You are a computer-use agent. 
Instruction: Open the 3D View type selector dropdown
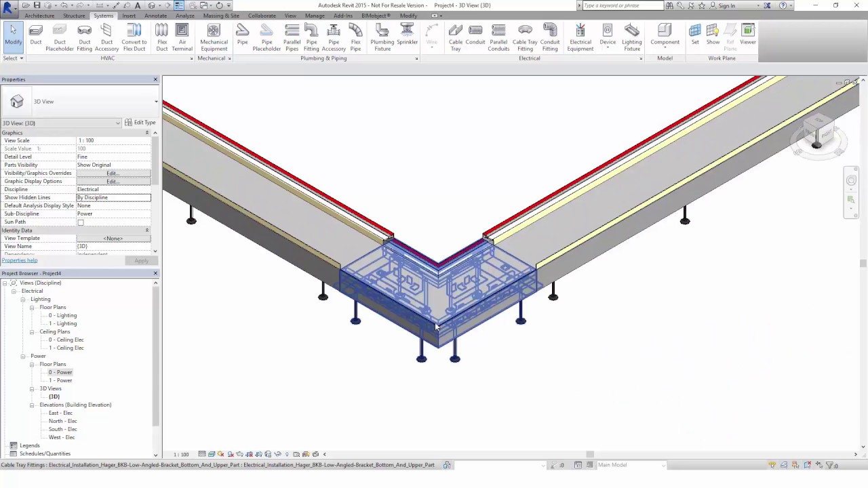[x=156, y=102]
